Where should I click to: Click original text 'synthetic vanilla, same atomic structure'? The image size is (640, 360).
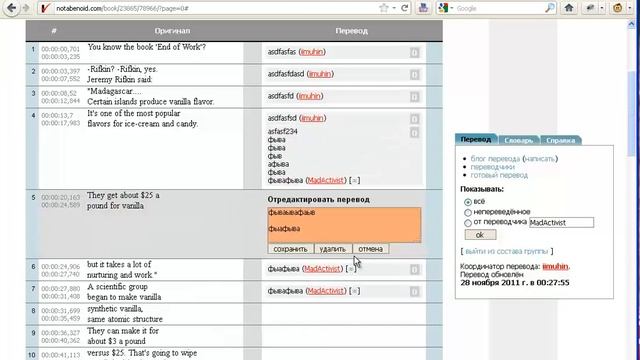tap(124, 314)
